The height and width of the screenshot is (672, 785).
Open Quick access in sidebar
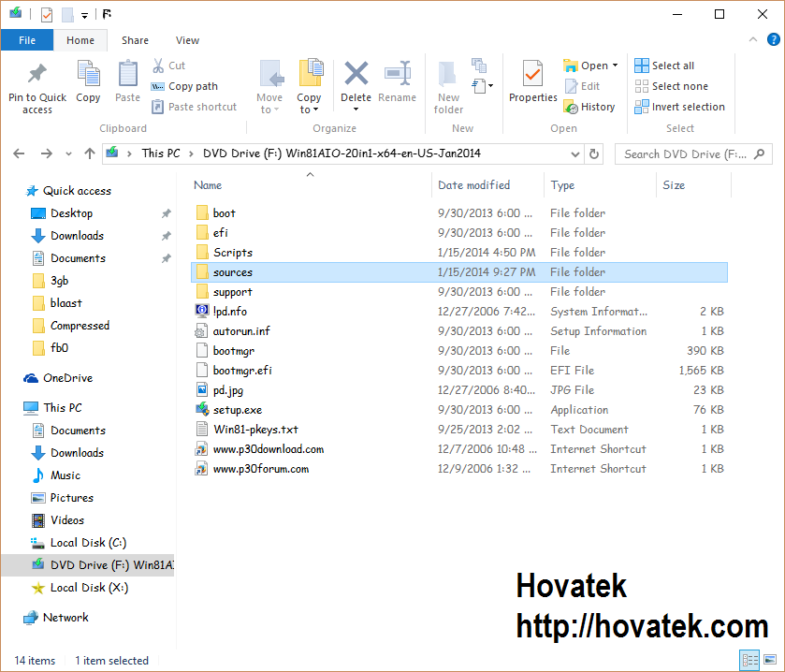click(x=68, y=191)
